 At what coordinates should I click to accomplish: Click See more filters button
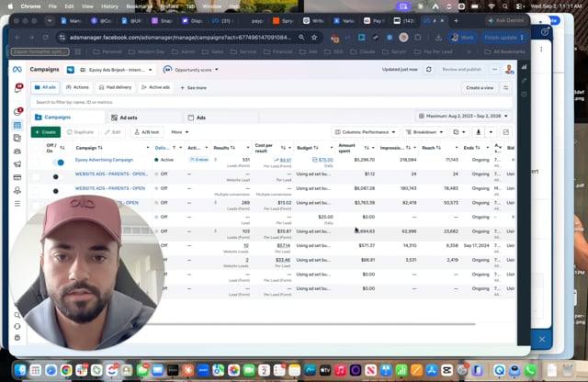click(194, 88)
